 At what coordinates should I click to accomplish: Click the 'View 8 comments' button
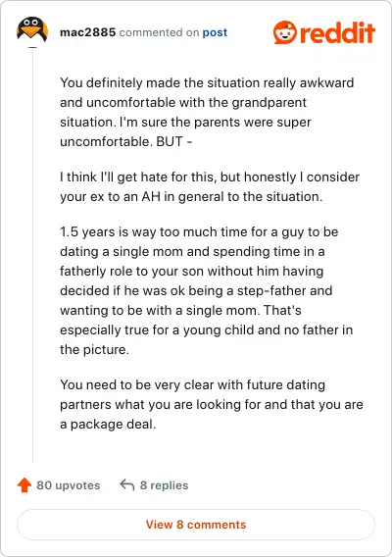click(x=196, y=525)
